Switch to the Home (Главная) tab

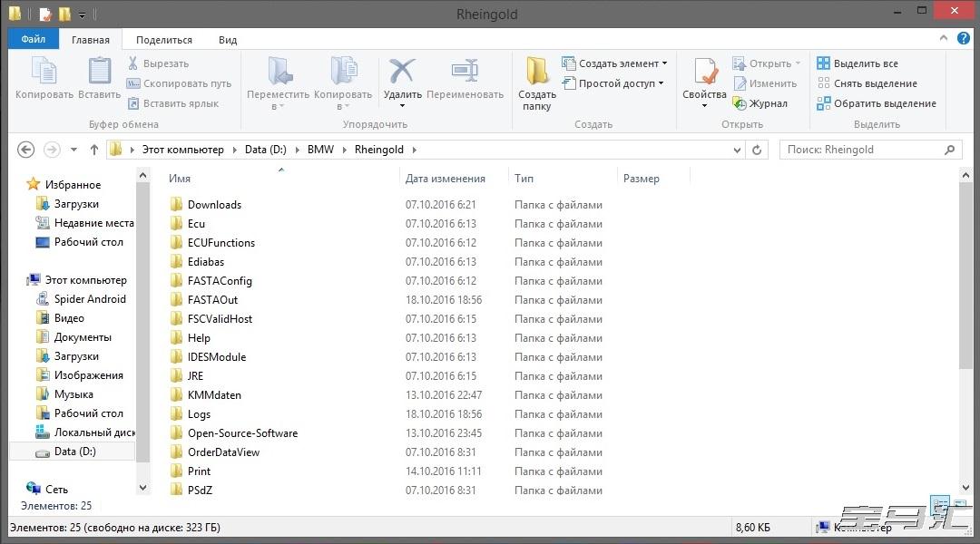click(x=91, y=40)
